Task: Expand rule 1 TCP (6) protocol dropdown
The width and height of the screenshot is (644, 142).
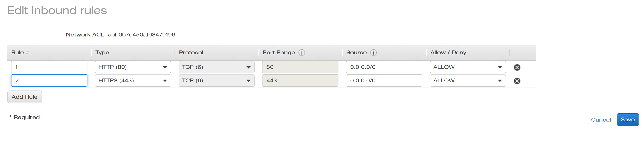Action: 216,67
